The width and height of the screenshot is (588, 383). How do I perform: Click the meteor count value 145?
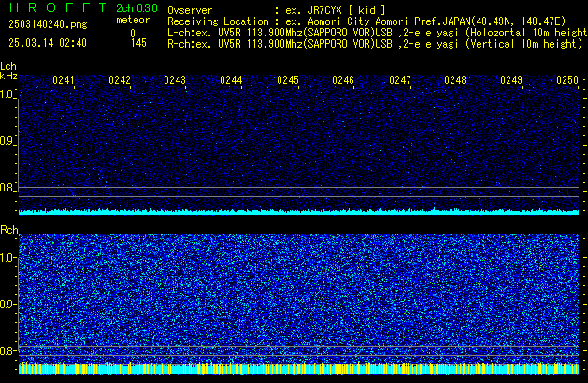(138, 43)
